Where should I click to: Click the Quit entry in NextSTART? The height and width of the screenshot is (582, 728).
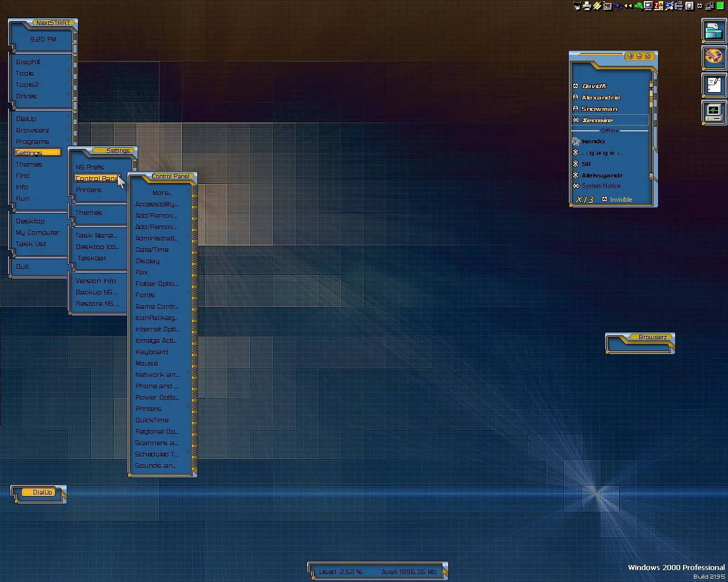pos(22,267)
